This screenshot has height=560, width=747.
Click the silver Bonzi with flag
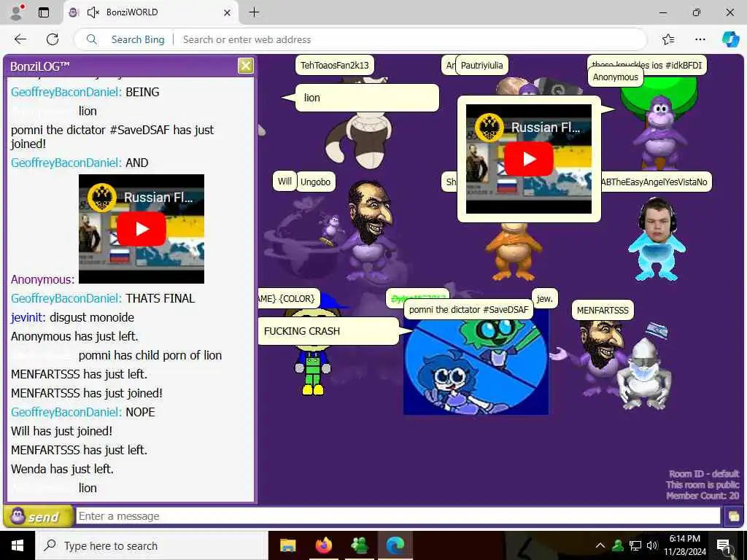pyautogui.click(x=643, y=374)
